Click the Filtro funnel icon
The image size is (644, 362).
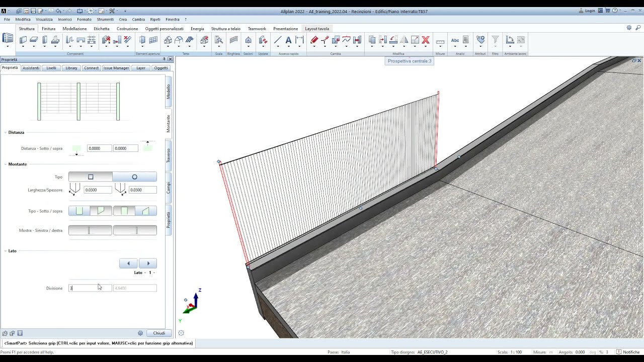[495, 40]
